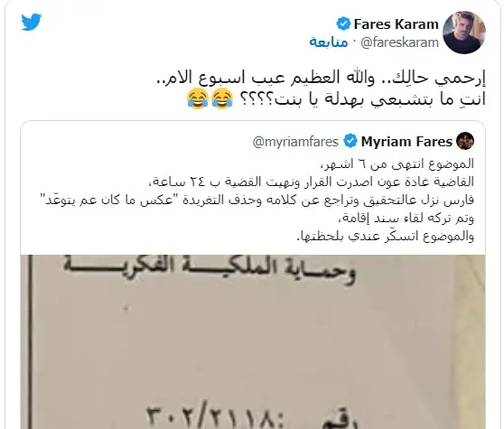504x429 pixels.
Task: Click the first line of Fares's tweet
Action: coord(320,78)
